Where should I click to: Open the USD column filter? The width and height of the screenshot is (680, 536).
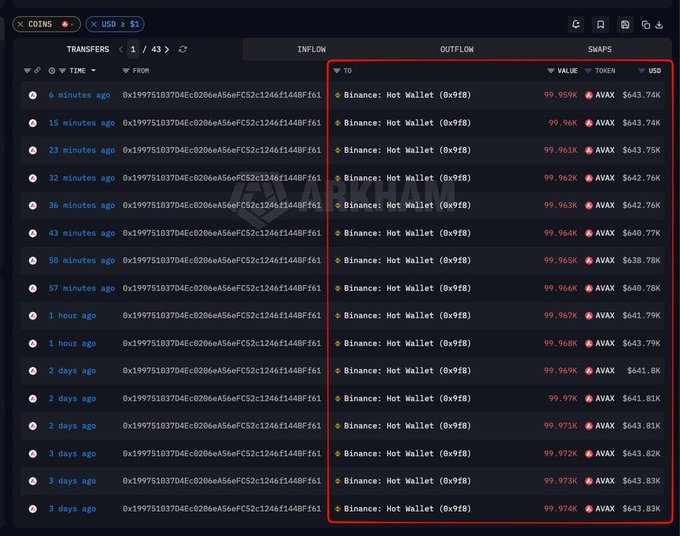641,71
